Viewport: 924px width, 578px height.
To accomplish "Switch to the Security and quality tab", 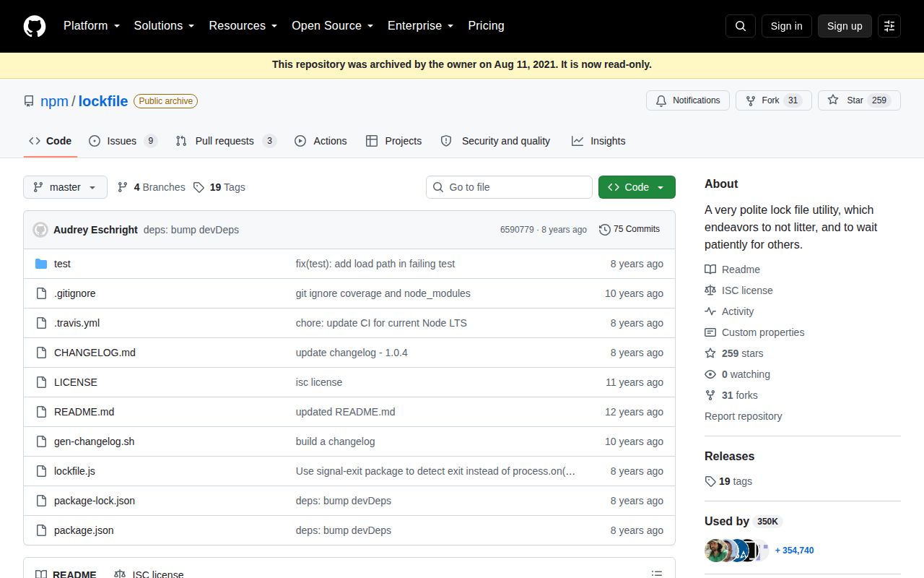I will 495,141.
